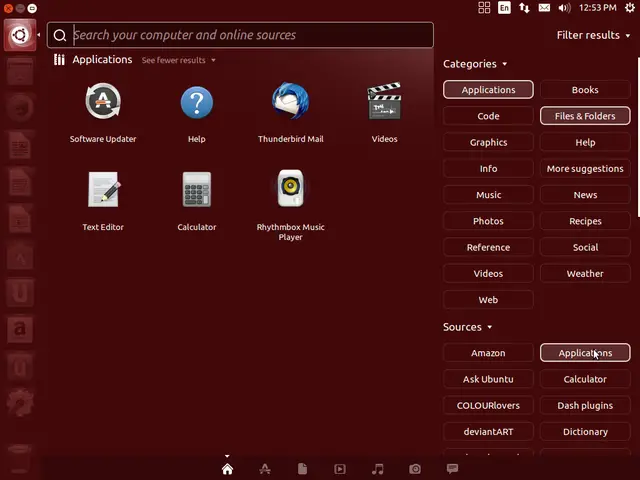This screenshot has width=640, height=480.
Task: Toggle the Info category filter
Action: [x=488, y=169]
